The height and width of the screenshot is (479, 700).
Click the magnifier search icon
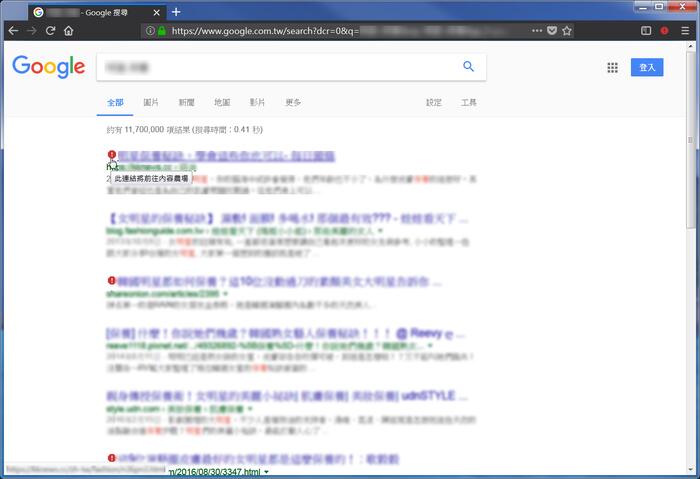click(x=468, y=67)
